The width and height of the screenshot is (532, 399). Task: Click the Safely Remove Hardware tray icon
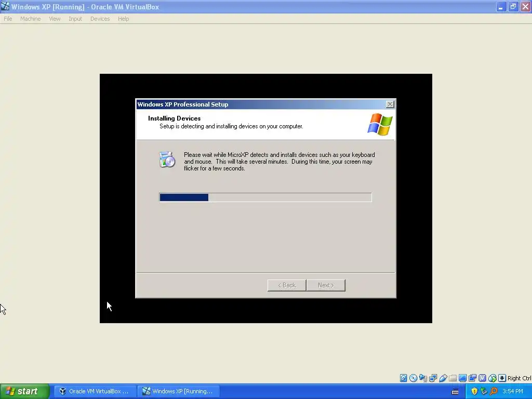[484, 391]
